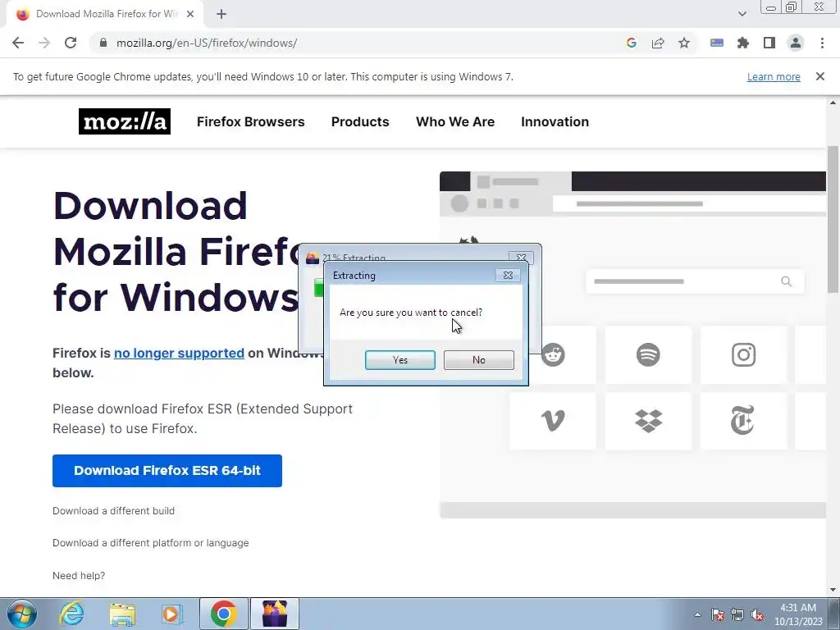Open the clock showing 4:31 AM
Screen dimensions: 840x630
point(798,614)
